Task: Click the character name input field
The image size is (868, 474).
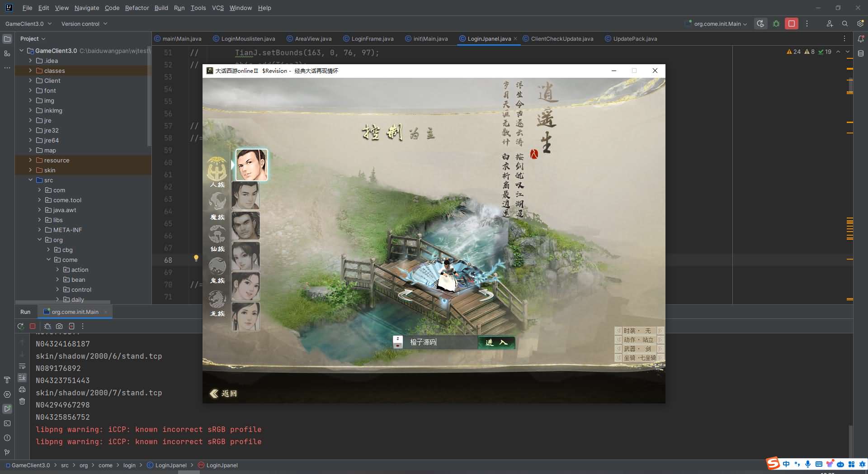Action: (441, 342)
